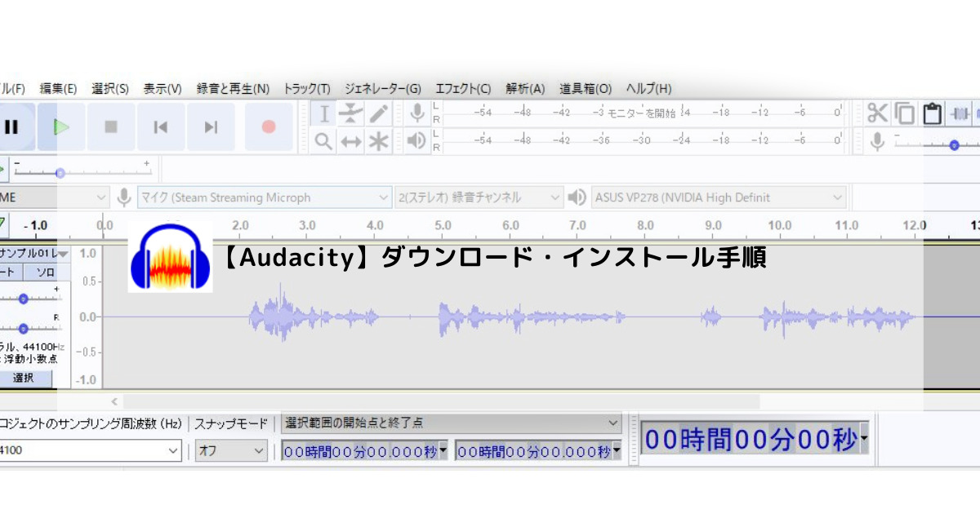Click the 5.0 mark on the timeline
This screenshot has width=980, height=514.
click(x=443, y=225)
